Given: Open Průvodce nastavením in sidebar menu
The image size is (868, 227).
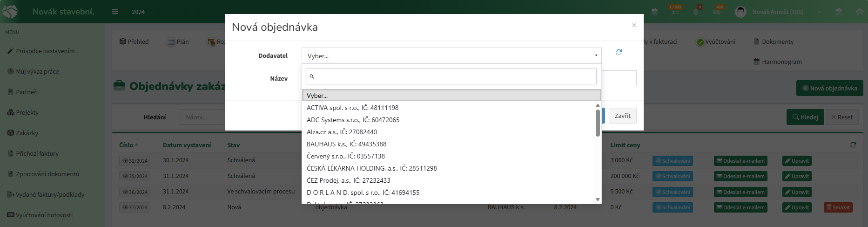Looking at the screenshot, I should pyautogui.click(x=45, y=51).
